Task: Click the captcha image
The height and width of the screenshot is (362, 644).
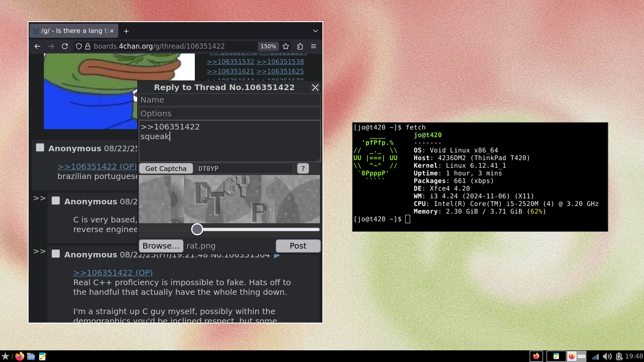Action: (x=229, y=199)
